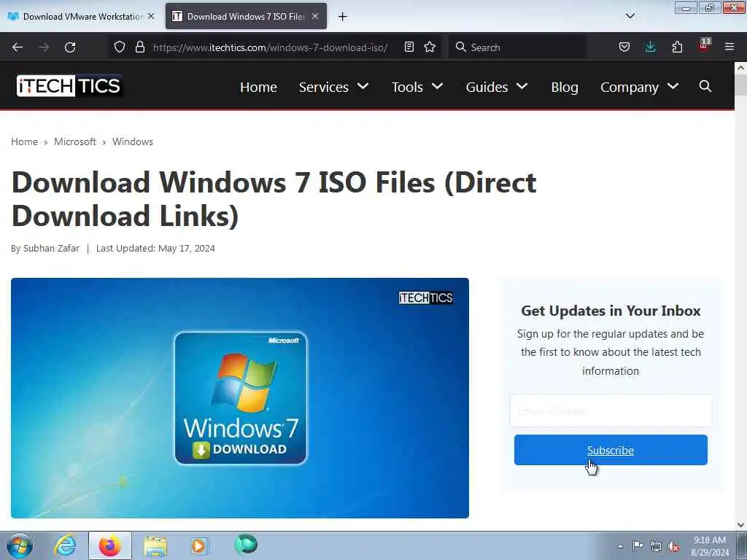The width and height of the screenshot is (747, 560).
Task: Click the 'Last Updated: May 17, 2024' text
Action: (x=155, y=248)
